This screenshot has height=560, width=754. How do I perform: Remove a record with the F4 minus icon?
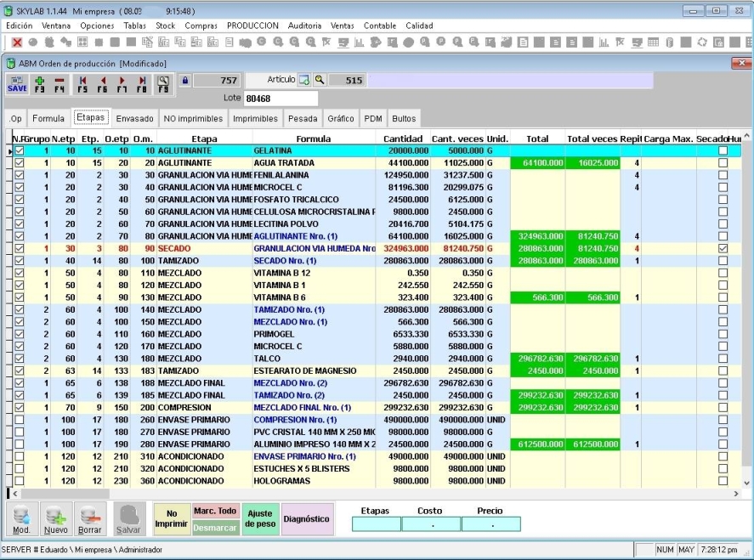tap(60, 83)
